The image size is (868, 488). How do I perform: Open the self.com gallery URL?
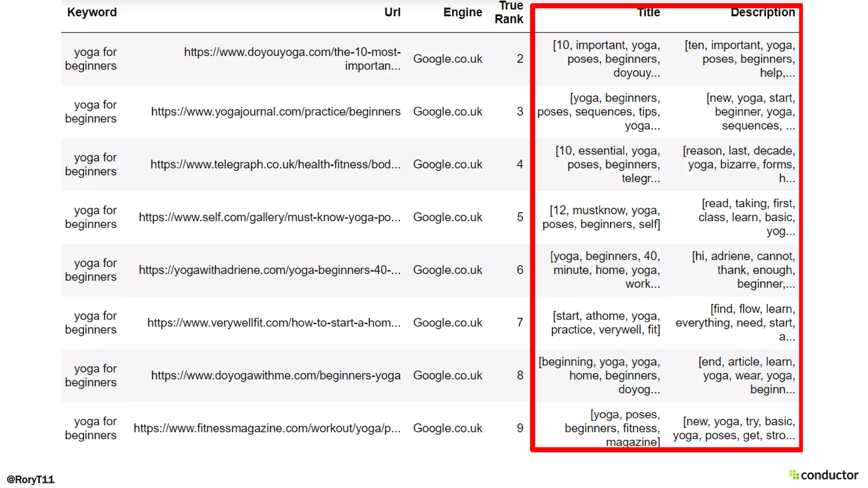coord(270,217)
